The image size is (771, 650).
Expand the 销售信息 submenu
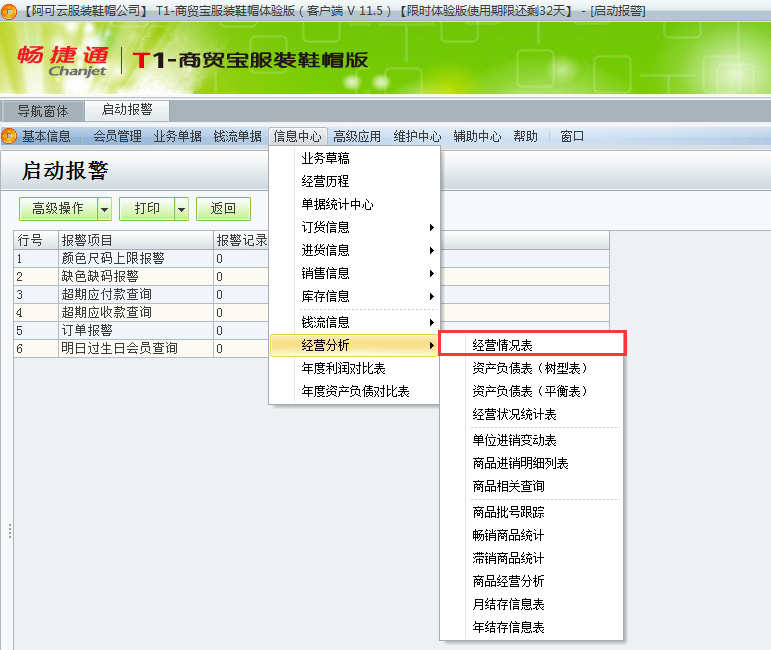tap(431, 273)
